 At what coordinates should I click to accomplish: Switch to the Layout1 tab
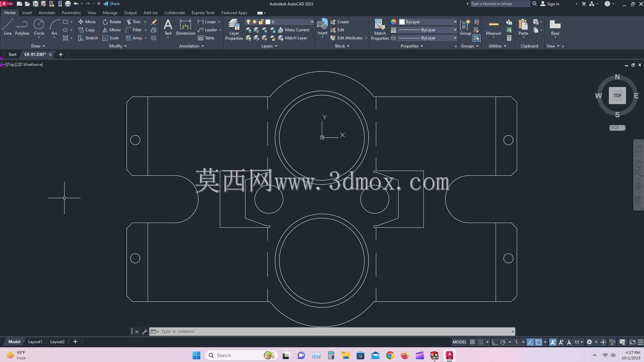[x=35, y=342]
